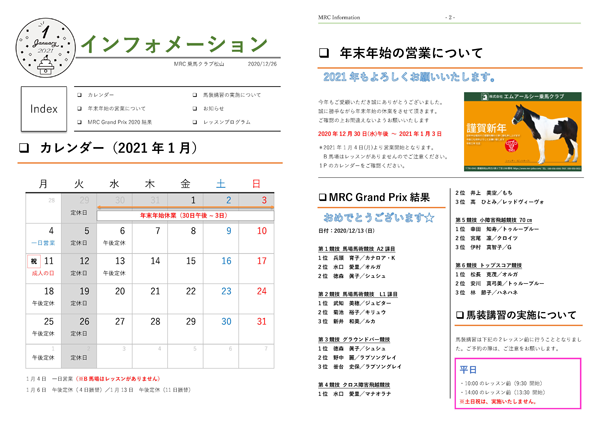
Task: Click the 月 weekday column header
Action: pos(43,184)
